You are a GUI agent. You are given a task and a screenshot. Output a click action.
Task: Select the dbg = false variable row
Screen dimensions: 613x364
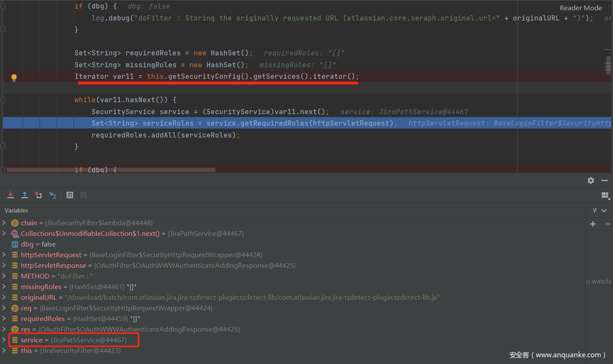[292, 244]
